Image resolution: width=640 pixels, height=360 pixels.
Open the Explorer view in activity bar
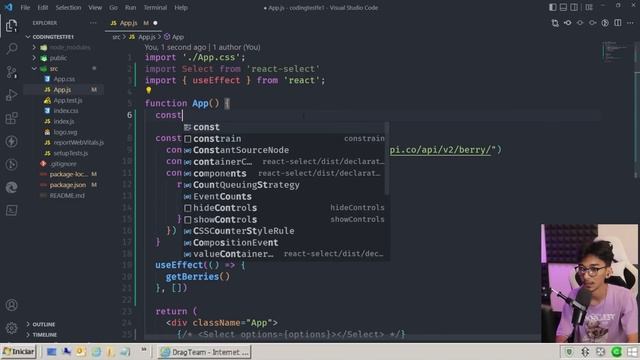pos(11,26)
